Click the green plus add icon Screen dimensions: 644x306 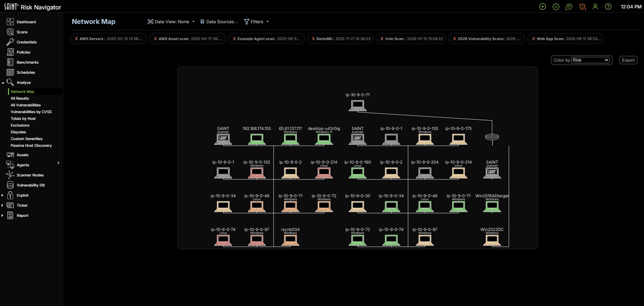(542, 7)
